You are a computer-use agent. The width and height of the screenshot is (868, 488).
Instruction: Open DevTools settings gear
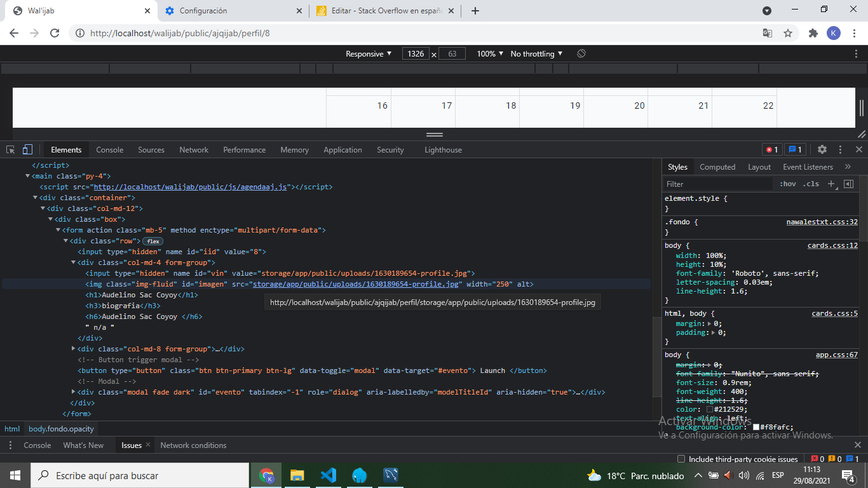(x=822, y=149)
